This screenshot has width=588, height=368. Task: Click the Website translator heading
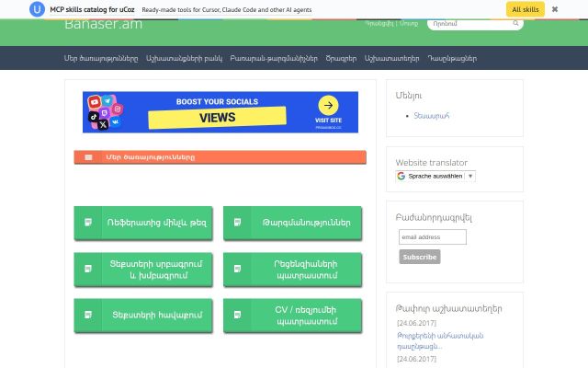(x=432, y=163)
